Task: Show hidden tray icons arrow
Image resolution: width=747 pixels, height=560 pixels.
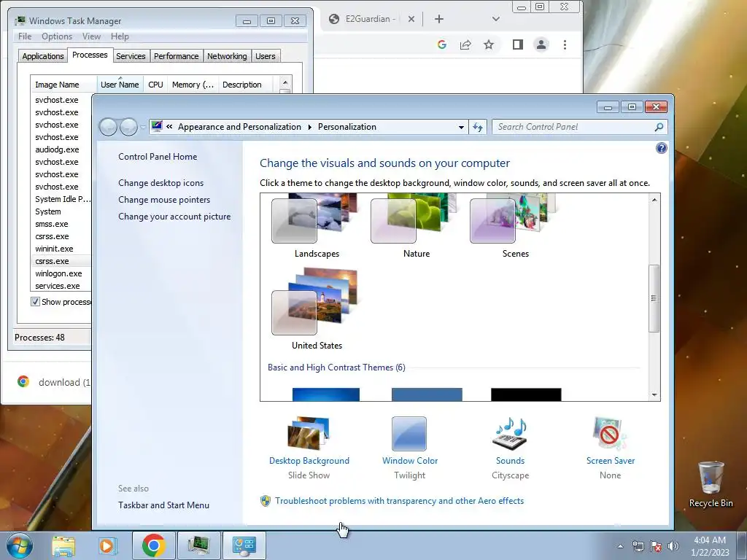Action: pos(620,546)
